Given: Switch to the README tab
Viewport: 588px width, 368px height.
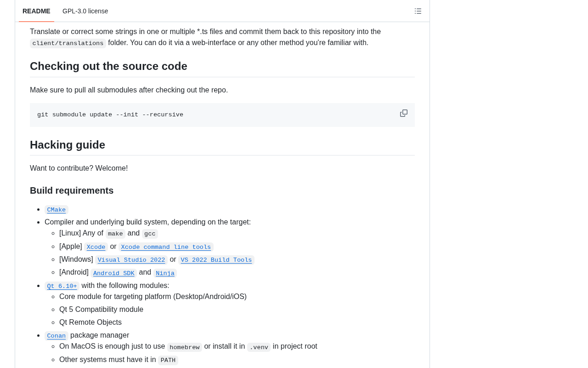Looking at the screenshot, I should [x=36, y=11].
